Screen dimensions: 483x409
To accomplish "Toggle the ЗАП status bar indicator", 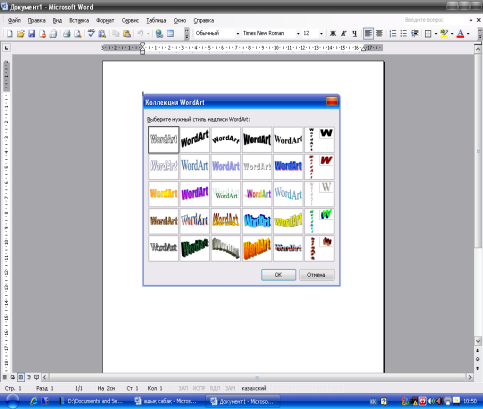I will coord(183,388).
